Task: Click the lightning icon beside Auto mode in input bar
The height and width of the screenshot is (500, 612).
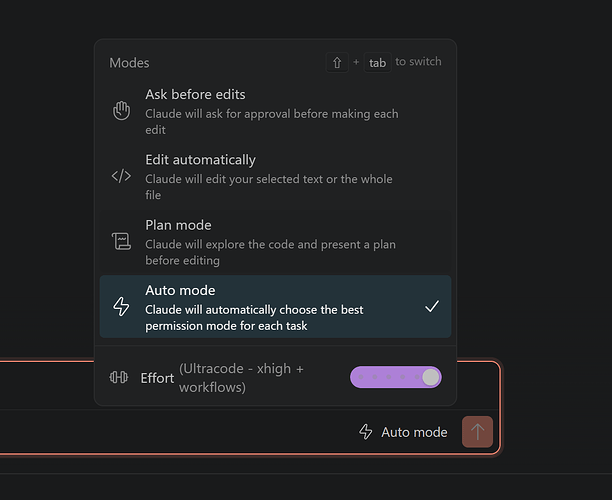Action: 366,432
